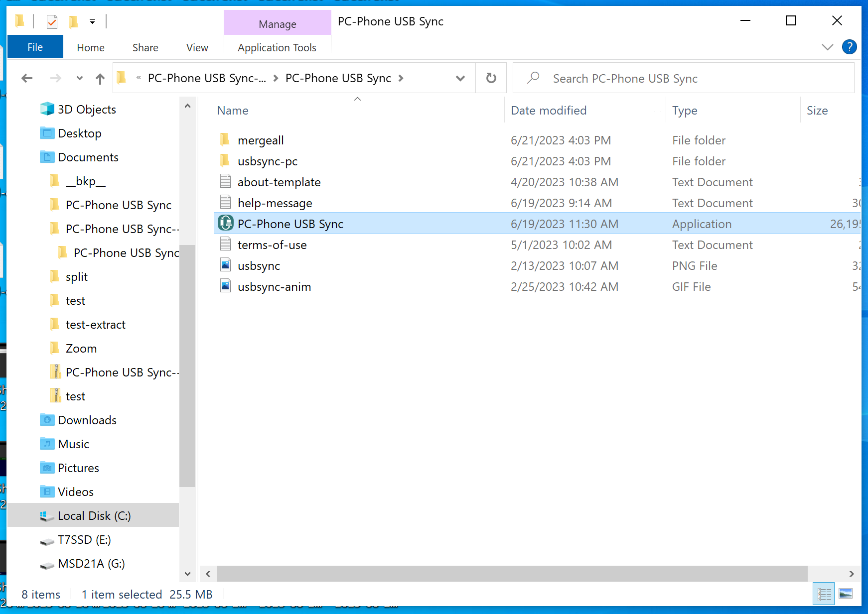Navigate back with the Back arrow
The height and width of the screenshot is (614, 868).
tap(27, 78)
